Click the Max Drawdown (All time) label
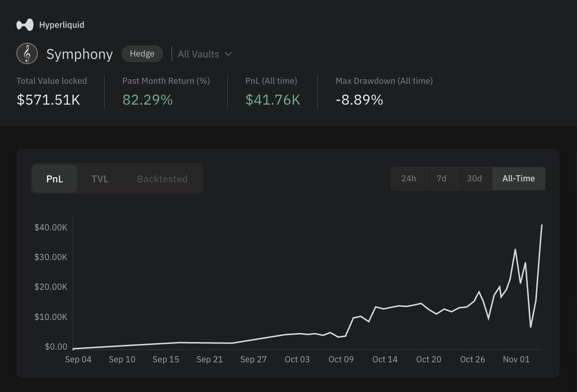 tap(384, 81)
